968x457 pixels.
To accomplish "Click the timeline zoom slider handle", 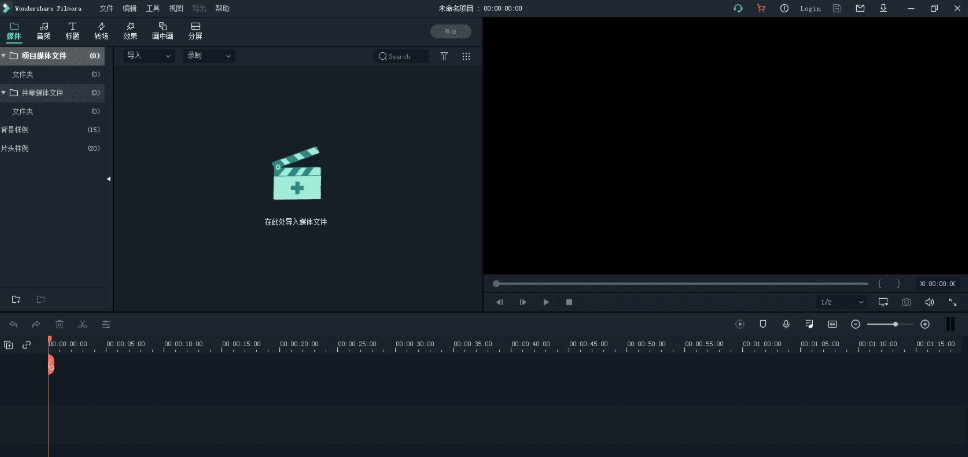I will point(895,324).
